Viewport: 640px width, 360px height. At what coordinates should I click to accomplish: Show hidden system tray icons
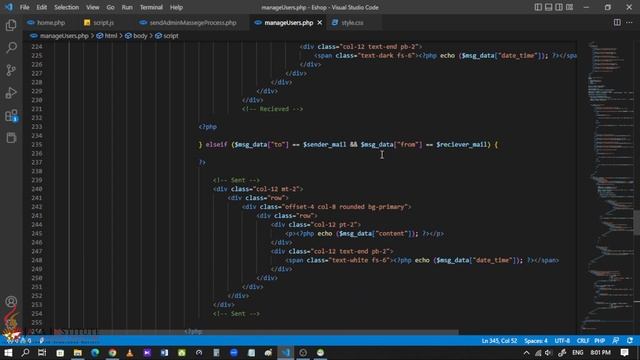coord(527,353)
